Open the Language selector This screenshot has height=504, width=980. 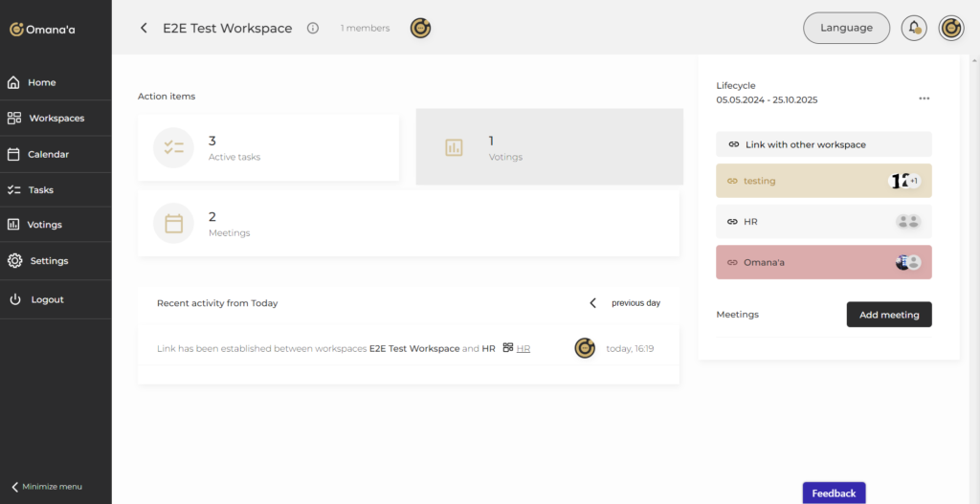pyautogui.click(x=846, y=28)
